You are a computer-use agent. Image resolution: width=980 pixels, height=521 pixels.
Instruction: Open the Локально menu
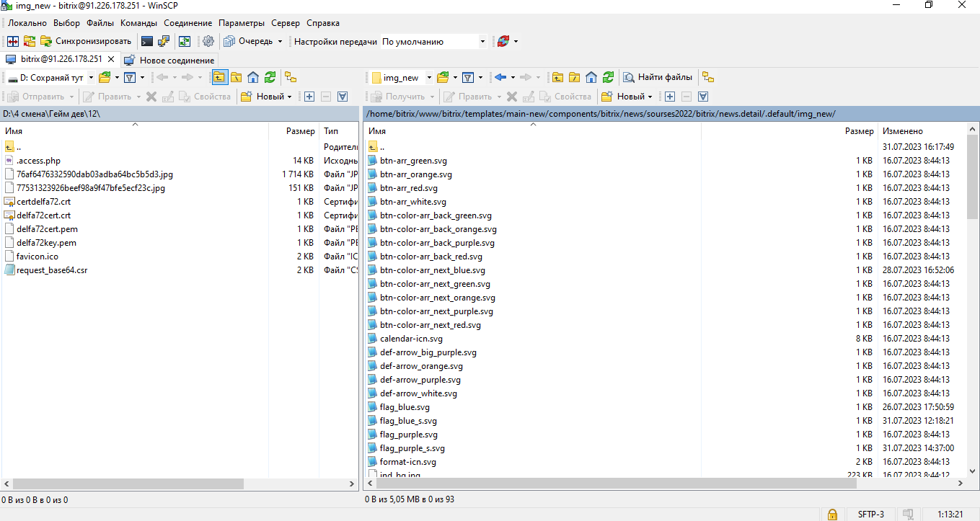(x=27, y=23)
